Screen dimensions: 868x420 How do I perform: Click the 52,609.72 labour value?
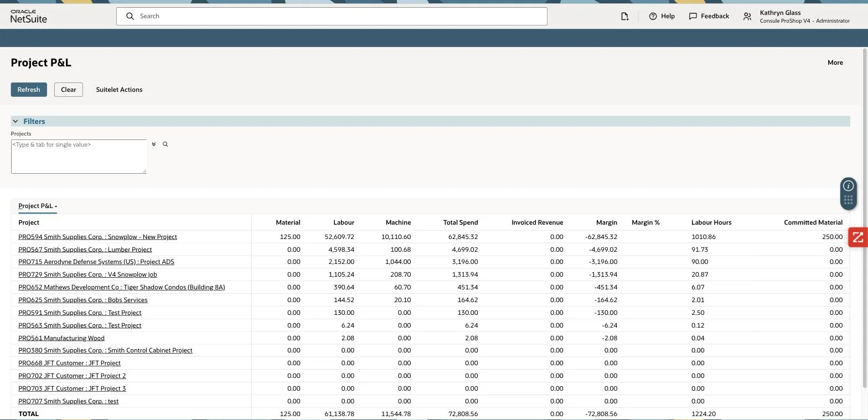coord(339,237)
